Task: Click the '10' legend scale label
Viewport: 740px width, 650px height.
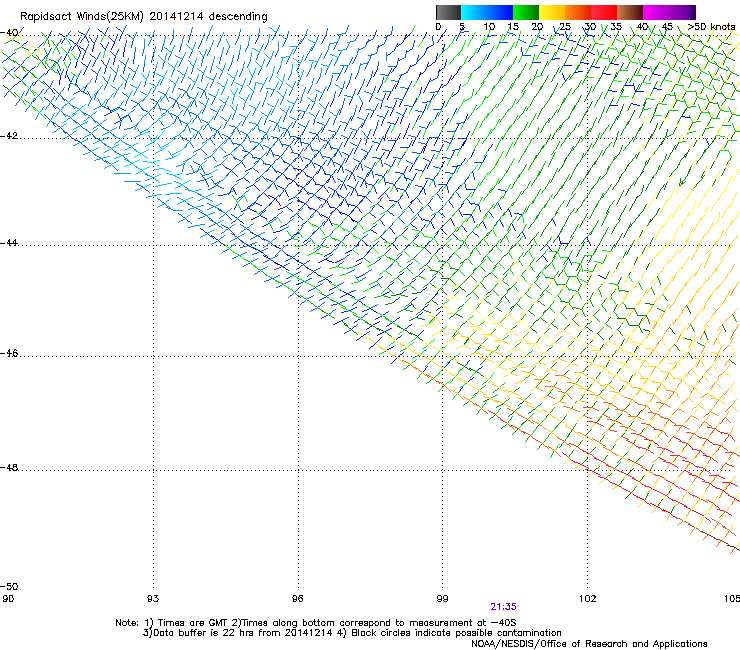Action: 489,26
